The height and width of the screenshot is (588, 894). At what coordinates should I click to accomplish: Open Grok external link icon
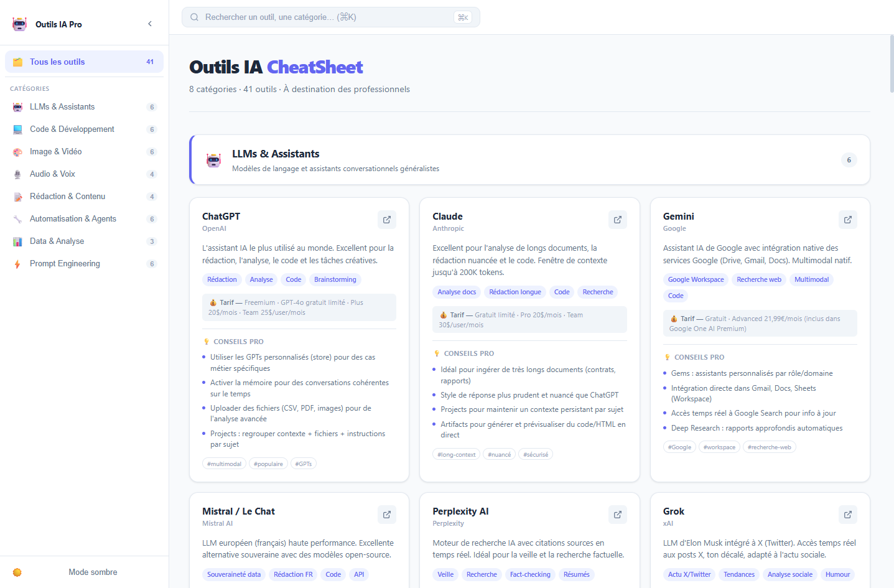point(848,515)
